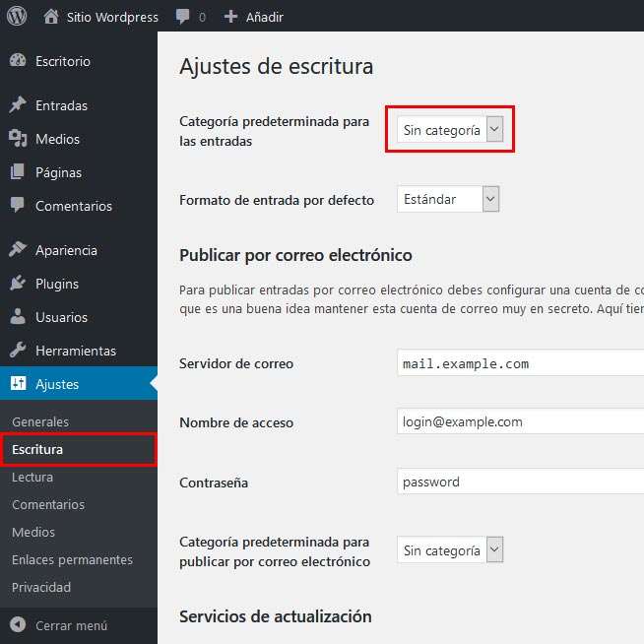Open the default post category dropdown

coord(450,130)
